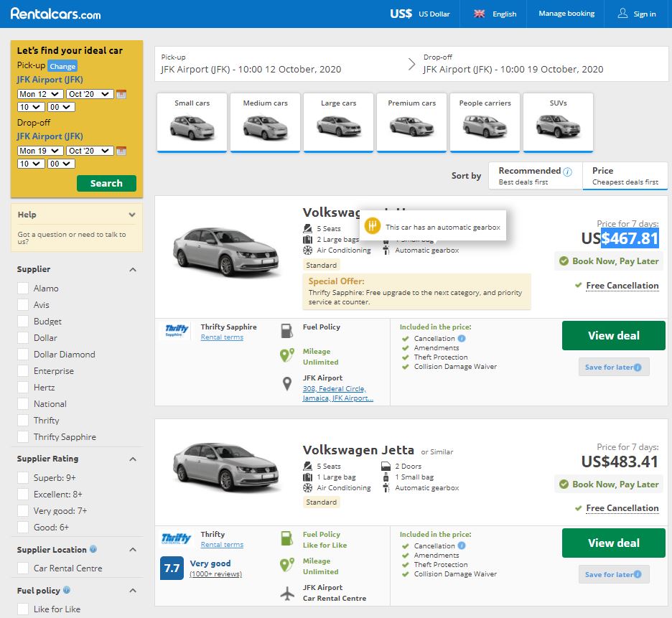Click View deal for US$483.41 car
Screen dimensions: 672x618
point(613,543)
